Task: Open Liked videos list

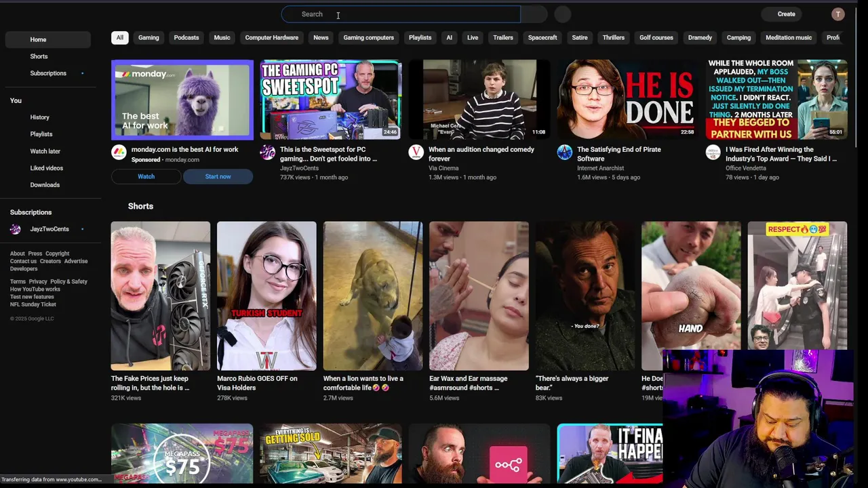Action: [x=47, y=168]
